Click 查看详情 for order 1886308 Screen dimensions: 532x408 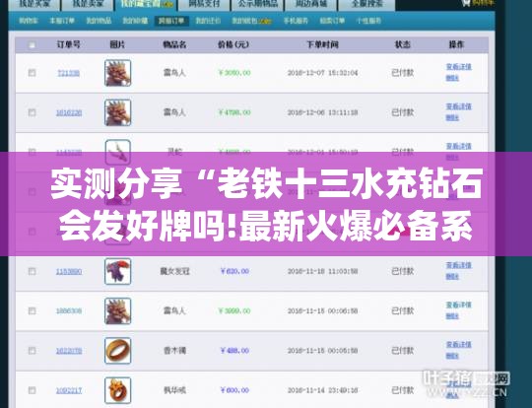point(459,306)
